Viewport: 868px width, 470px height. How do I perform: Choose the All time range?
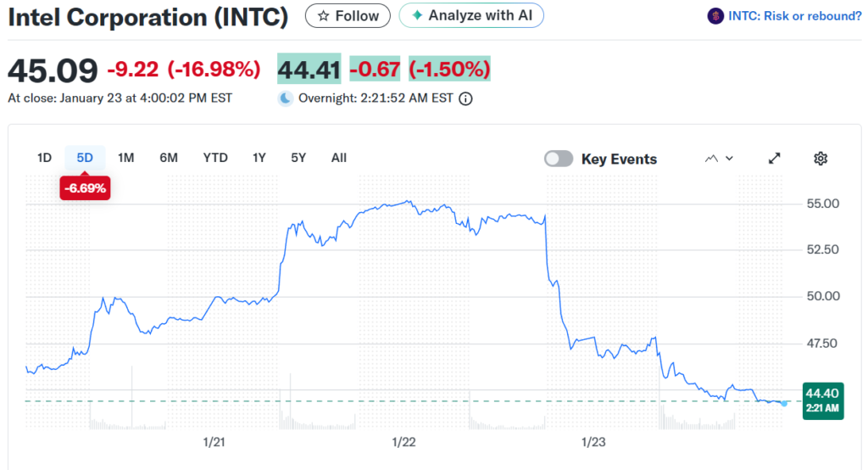pos(339,157)
